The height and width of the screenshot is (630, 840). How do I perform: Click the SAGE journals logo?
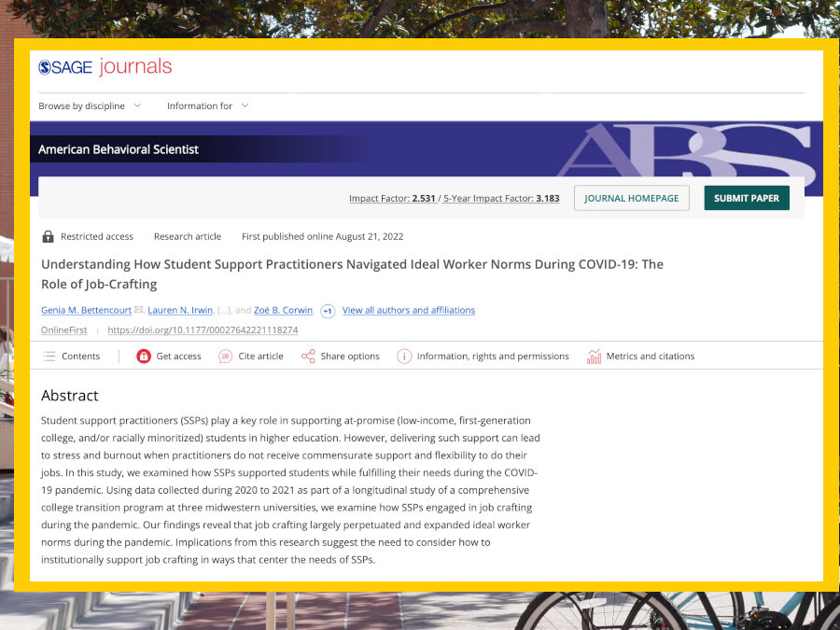(105, 67)
